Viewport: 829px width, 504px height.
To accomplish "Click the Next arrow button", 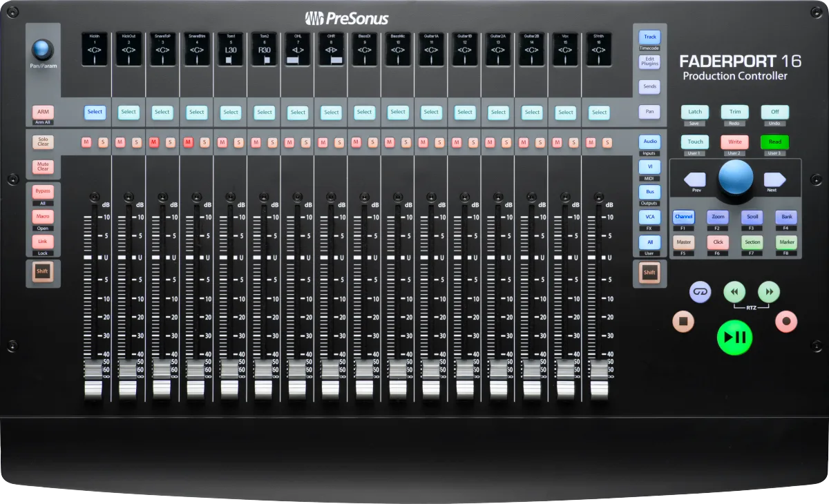I will coord(775,180).
